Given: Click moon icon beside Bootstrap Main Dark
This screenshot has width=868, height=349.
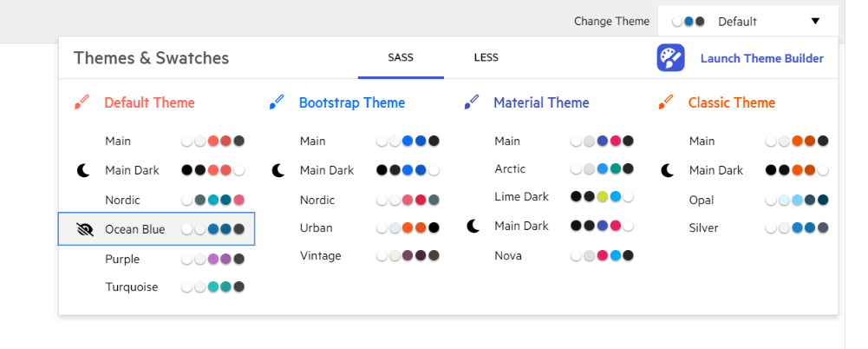Looking at the screenshot, I should click(278, 171).
